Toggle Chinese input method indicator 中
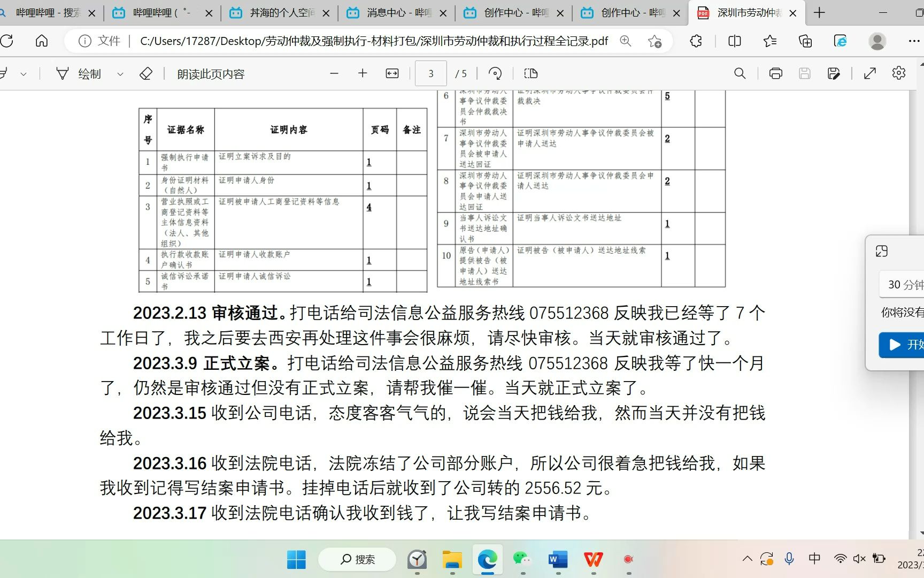 click(814, 559)
